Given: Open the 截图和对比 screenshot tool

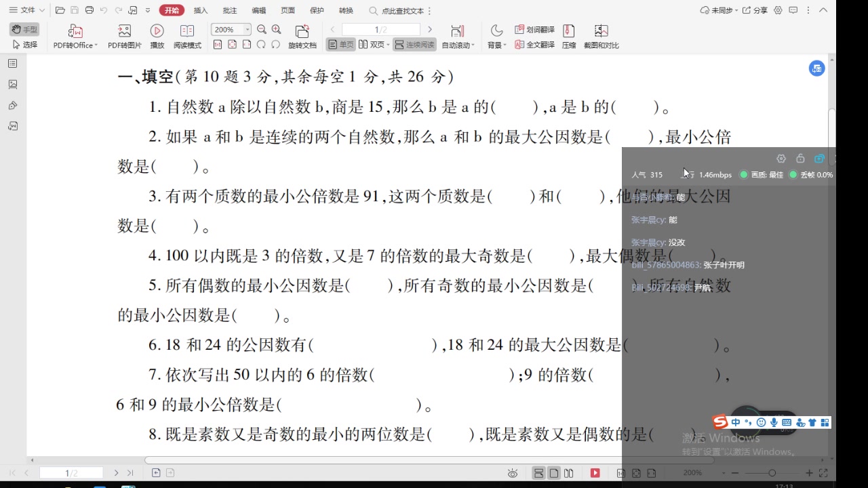Looking at the screenshot, I should [x=599, y=35].
